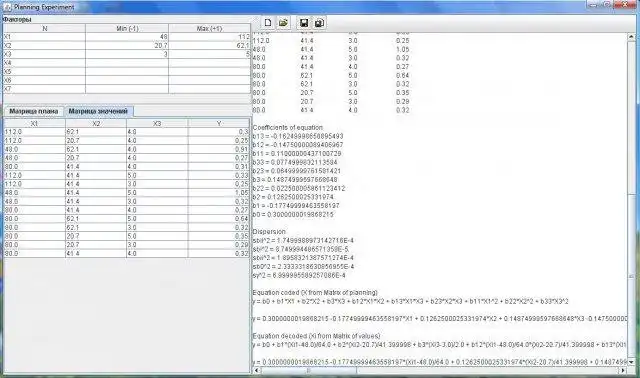Select X2 Max cell containing 62.1
The image size is (640, 378).
[x=209, y=46]
